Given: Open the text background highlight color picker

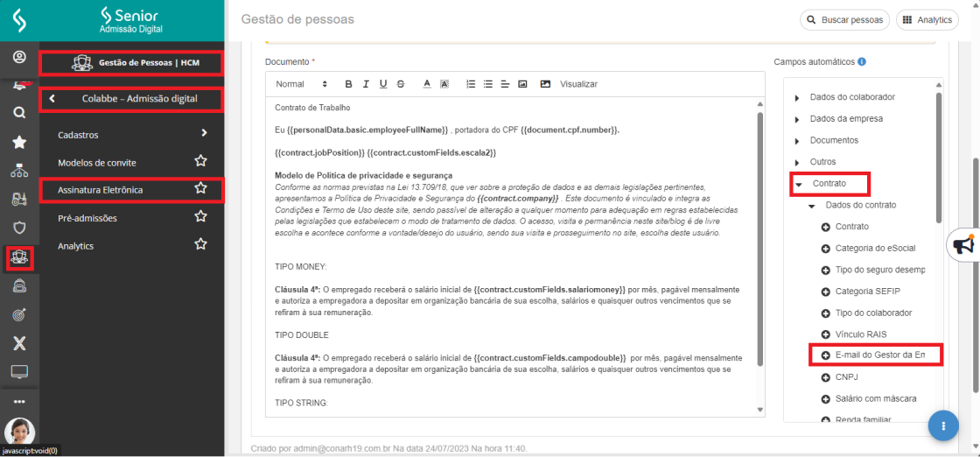Looking at the screenshot, I should point(444,84).
